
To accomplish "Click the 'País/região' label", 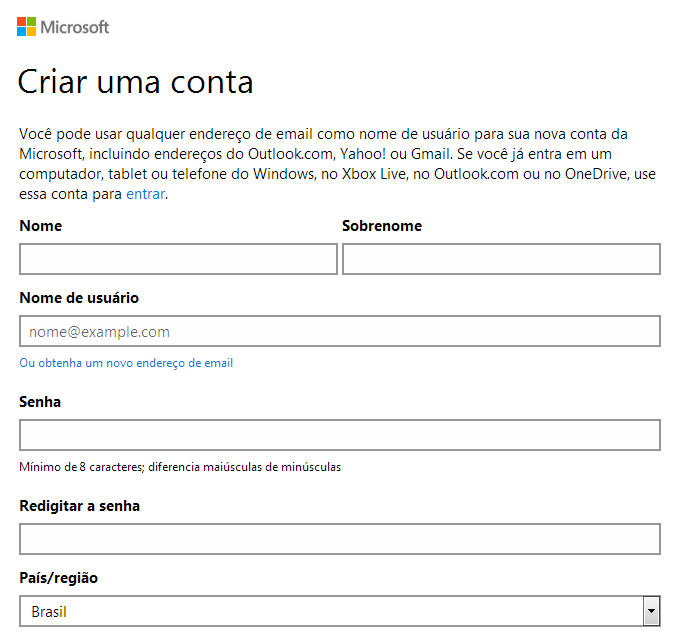I will (58, 578).
